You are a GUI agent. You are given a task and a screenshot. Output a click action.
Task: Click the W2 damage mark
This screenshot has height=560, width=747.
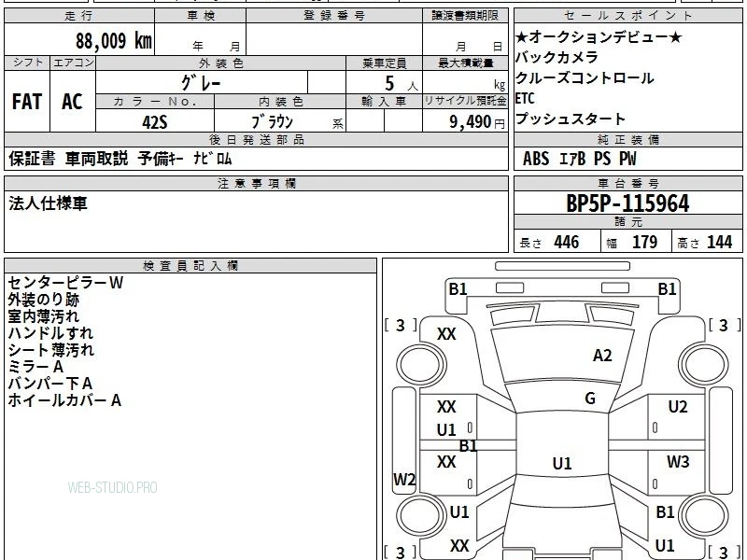[x=404, y=479]
